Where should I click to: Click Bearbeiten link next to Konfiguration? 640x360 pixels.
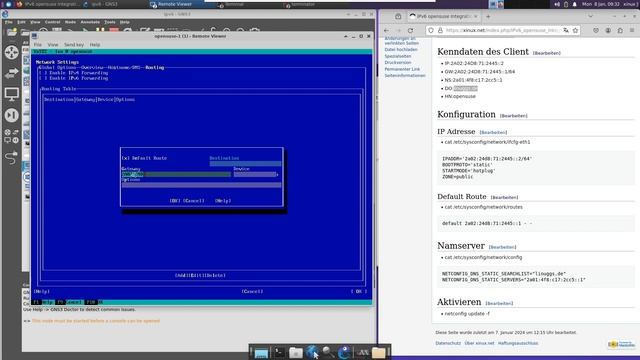tap(513, 116)
